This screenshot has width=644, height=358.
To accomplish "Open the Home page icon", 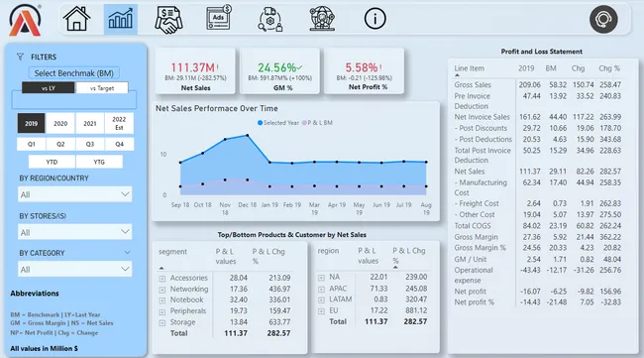I will (76, 19).
